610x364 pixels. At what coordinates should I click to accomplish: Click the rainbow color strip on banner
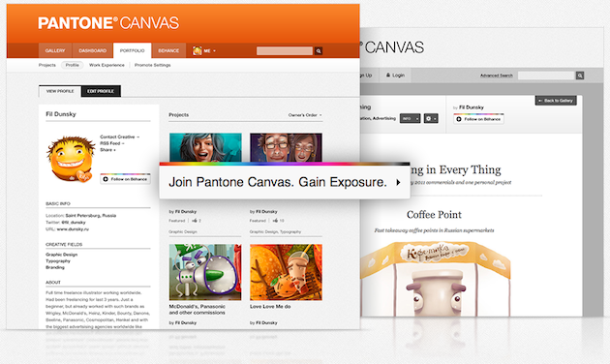tap(285, 164)
